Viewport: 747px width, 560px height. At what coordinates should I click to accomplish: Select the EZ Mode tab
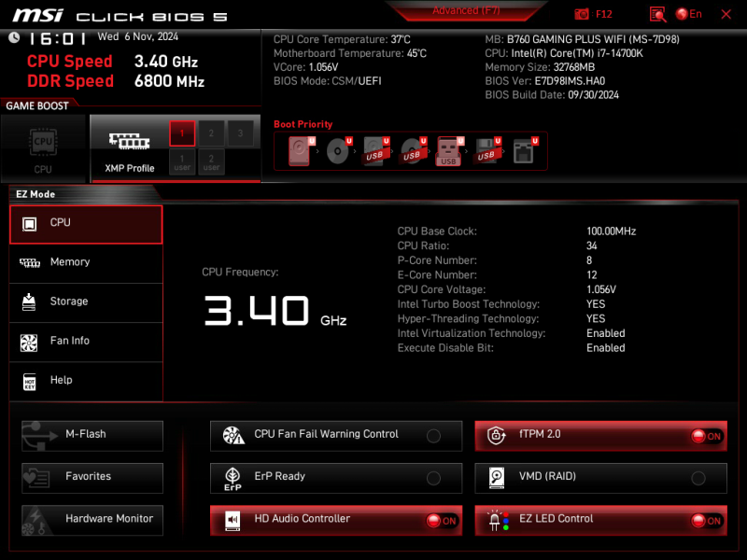click(x=37, y=193)
